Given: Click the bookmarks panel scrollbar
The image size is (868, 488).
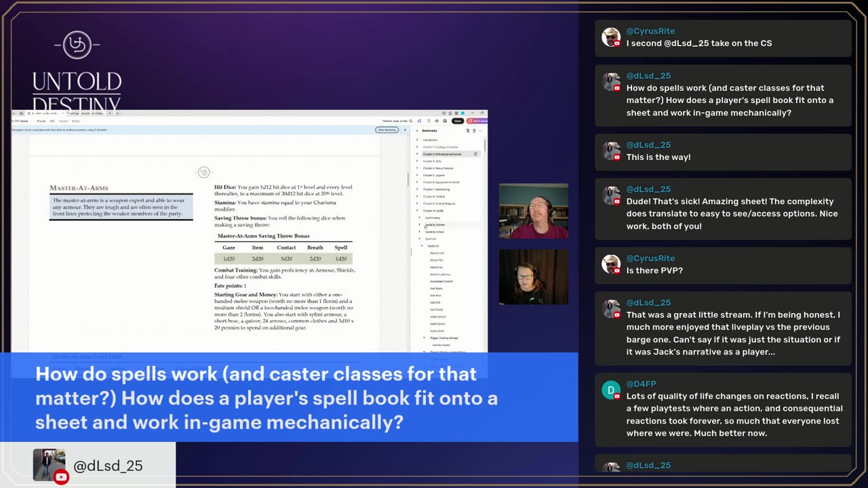Looking at the screenshot, I should pyautogui.click(x=485, y=144).
